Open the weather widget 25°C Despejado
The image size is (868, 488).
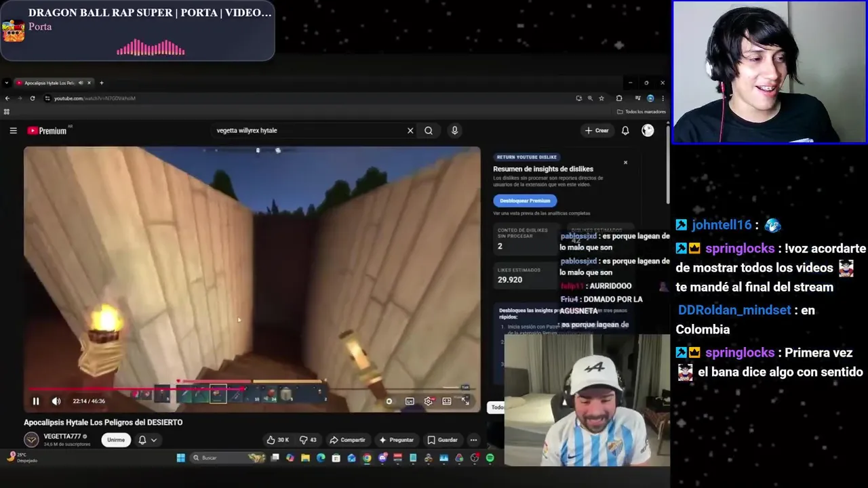pos(22,457)
